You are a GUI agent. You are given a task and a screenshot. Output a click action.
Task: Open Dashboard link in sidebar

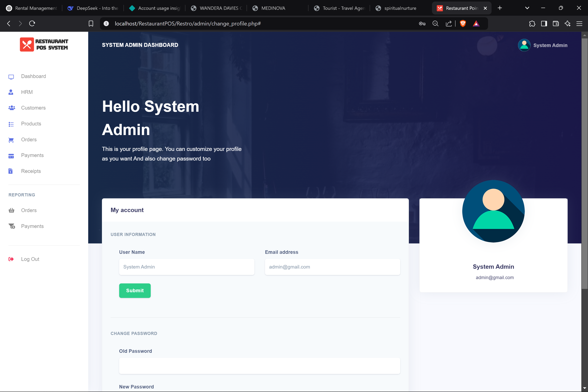(34, 76)
